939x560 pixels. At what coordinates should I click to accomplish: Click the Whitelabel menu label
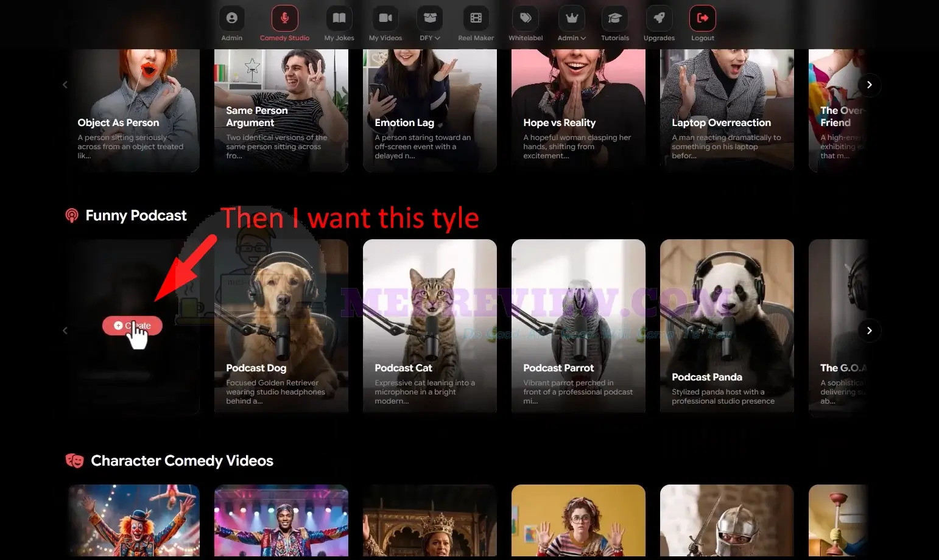(526, 38)
